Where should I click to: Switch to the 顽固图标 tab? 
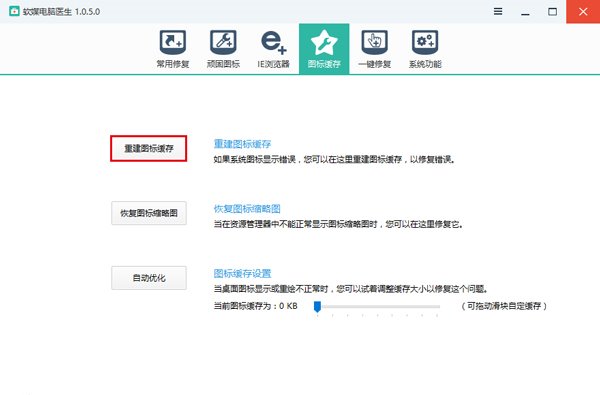[223, 49]
